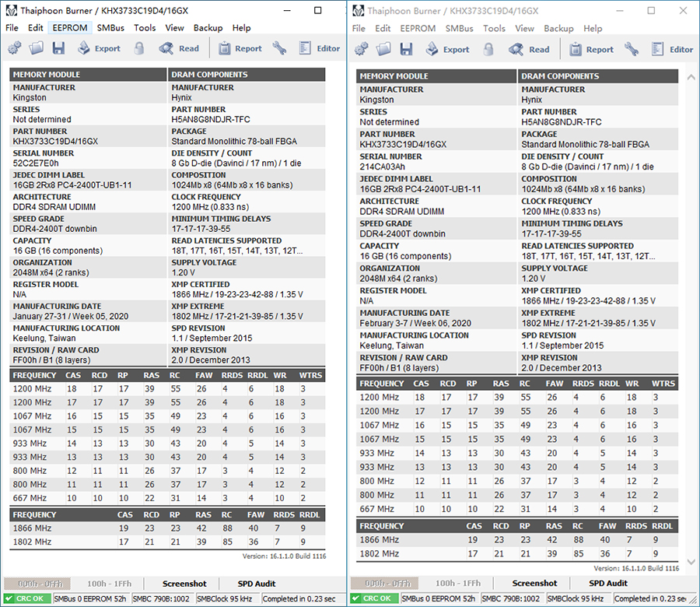Click SMBC 790B:1002 status in right window
This screenshot has width=700, height=607.
pyautogui.click(x=511, y=598)
